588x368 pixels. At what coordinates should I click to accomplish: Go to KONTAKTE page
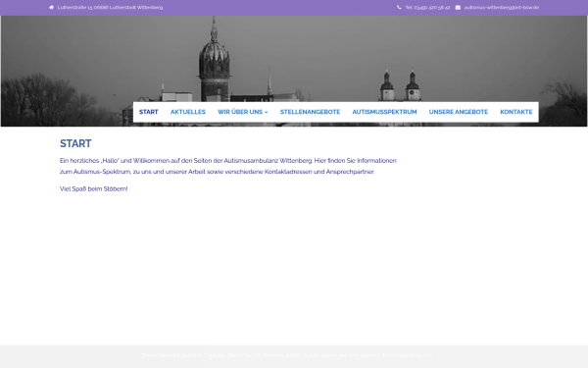click(x=516, y=112)
